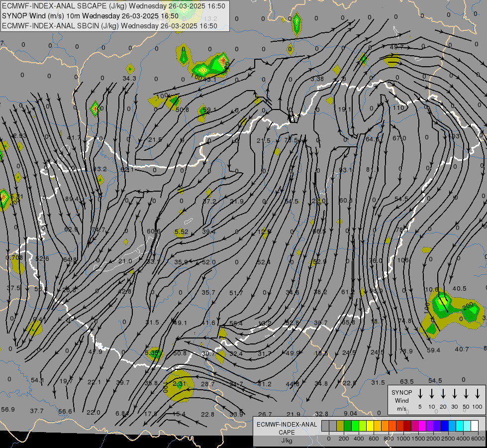Click the 100 m/s wind legend arrow

coord(478,394)
